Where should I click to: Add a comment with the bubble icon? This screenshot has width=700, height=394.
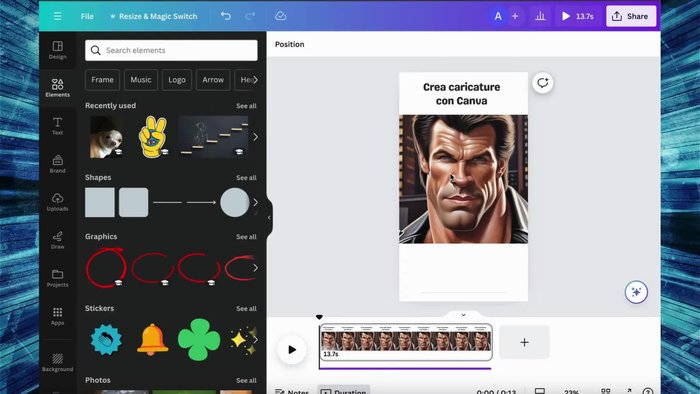point(542,83)
